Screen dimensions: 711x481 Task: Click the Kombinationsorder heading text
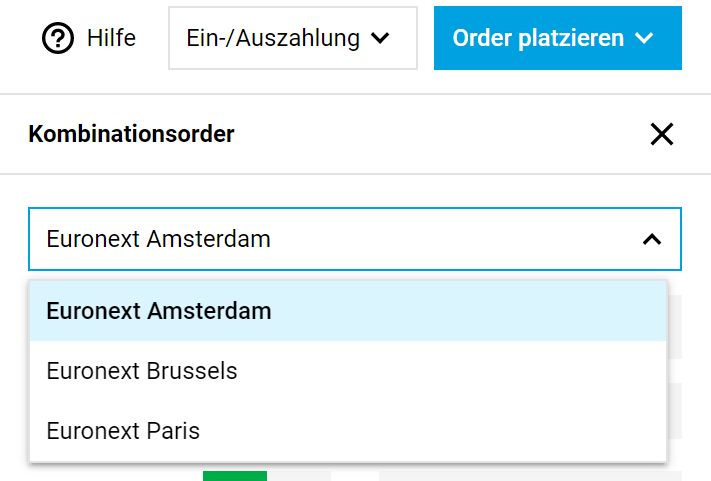[131, 134]
